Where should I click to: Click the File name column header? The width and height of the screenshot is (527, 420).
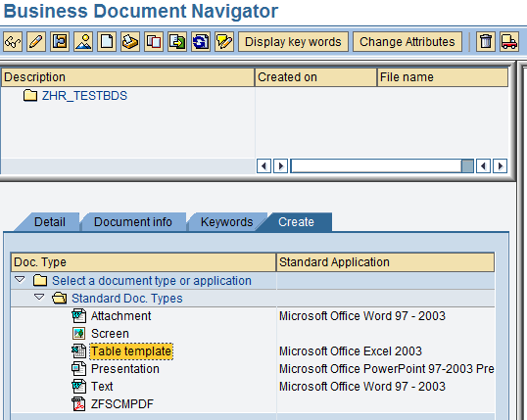point(443,77)
